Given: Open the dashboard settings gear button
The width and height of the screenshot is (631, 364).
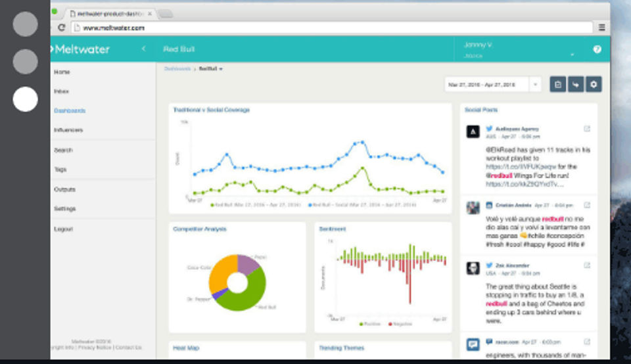Looking at the screenshot, I should pyautogui.click(x=594, y=85).
